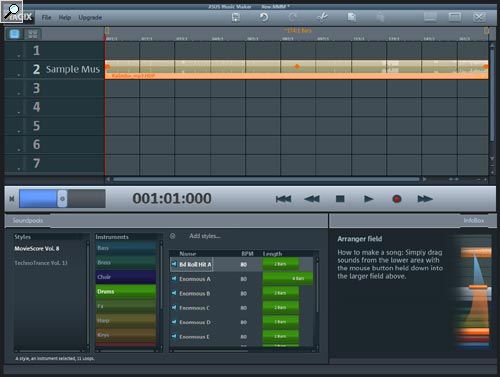Expand track 4 options arrow

[19, 113]
